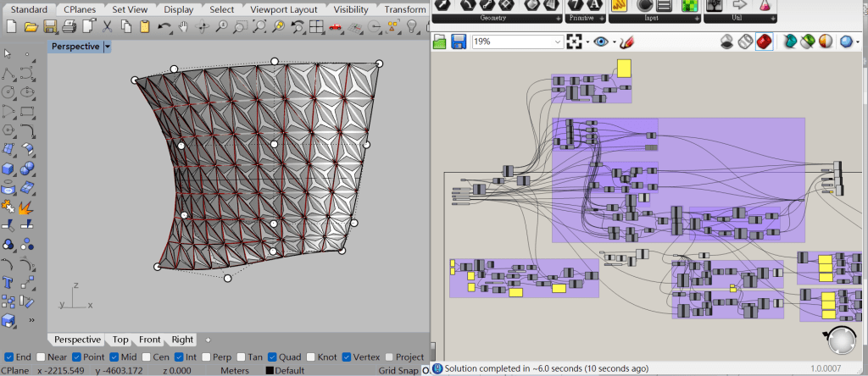Image resolution: width=868 pixels, height=376 pixels.
Task: Click the Default layer color swatch
Action: click(270, 370)
